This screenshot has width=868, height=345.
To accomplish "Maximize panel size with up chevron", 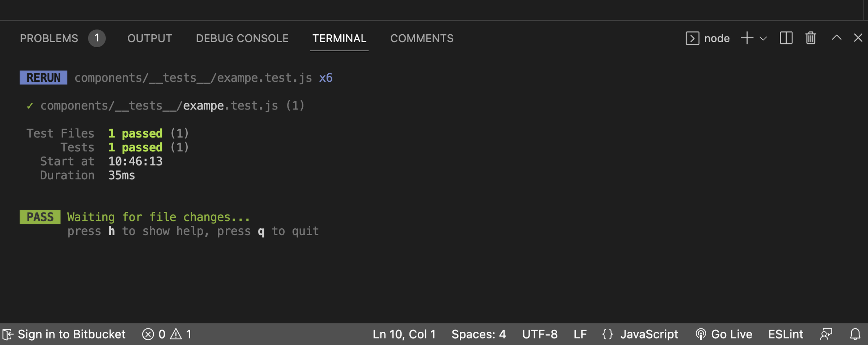I will (x=837, y=38).
